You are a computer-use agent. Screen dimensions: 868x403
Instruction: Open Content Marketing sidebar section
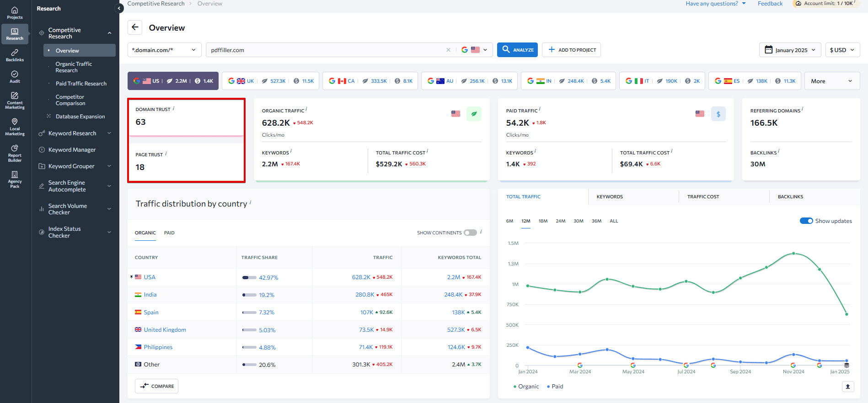tap(15, 101)
